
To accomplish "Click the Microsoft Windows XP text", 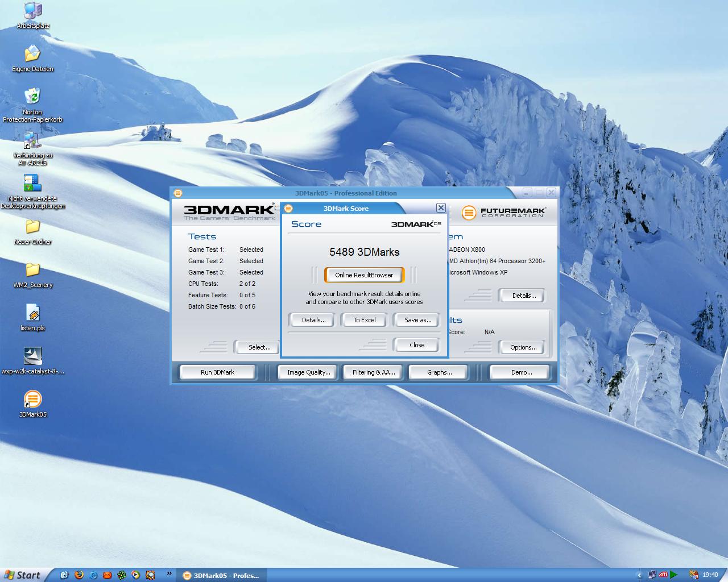I will 478,272.
